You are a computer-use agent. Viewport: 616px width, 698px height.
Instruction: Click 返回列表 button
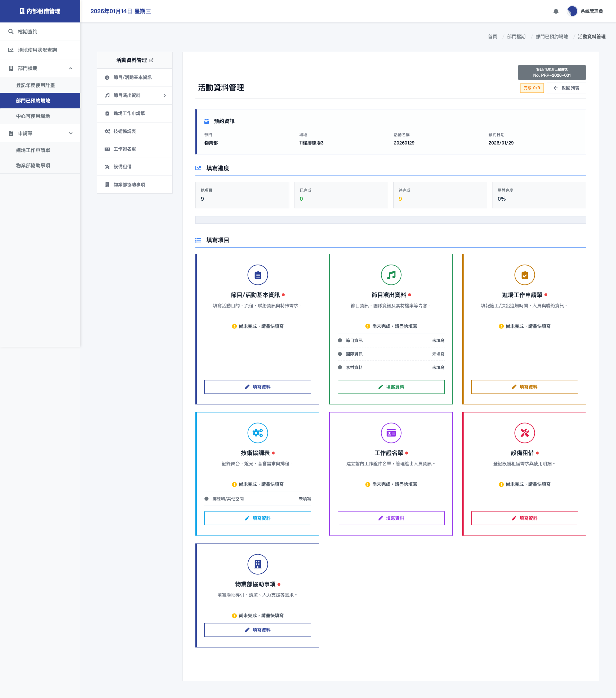tap(566, 88)
